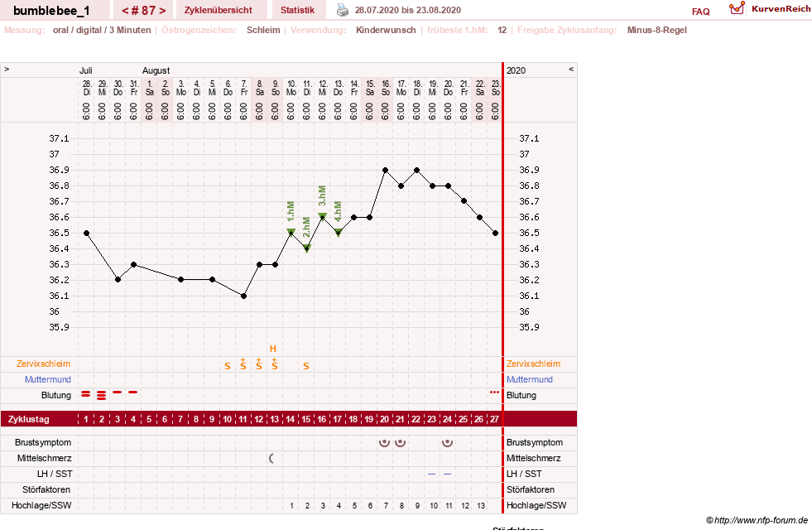Open the Statistik tab
The image size is (812, 530).
(x=297, y=10)
